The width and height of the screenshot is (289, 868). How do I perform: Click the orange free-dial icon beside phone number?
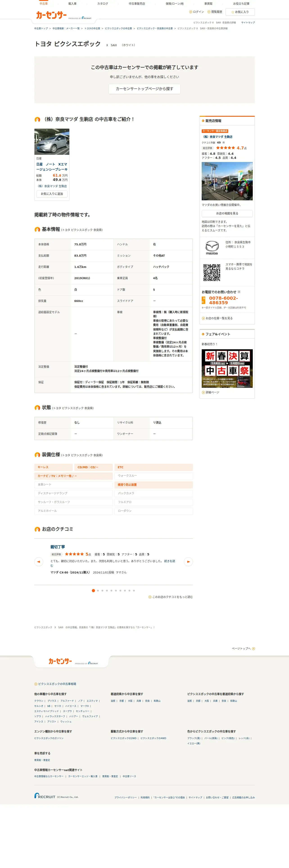203,300
